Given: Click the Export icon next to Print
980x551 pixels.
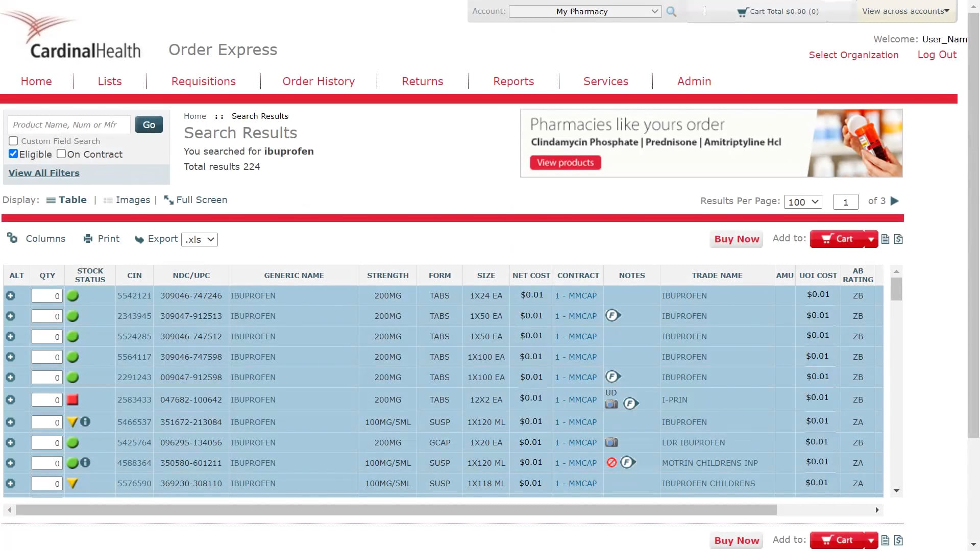Looking at the screenshot, I should 139,239.
